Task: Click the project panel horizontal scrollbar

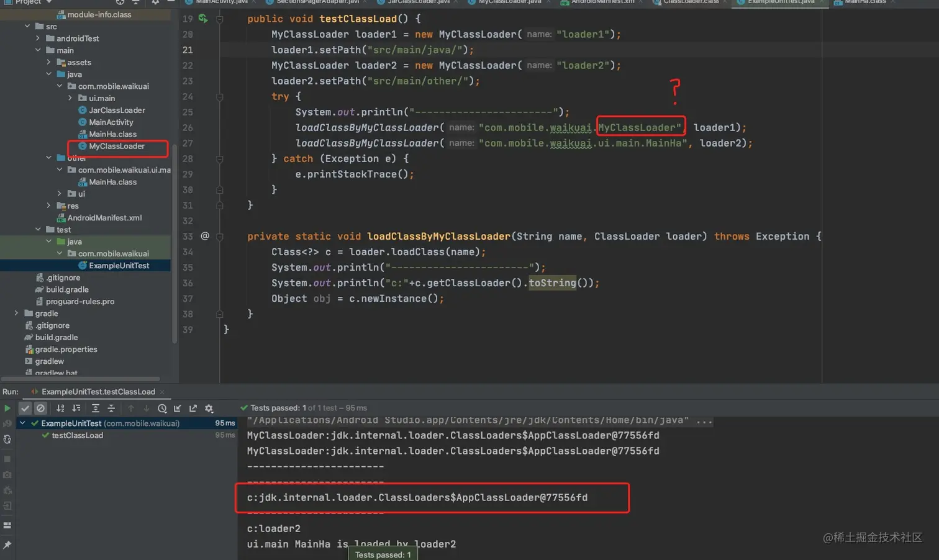Action: pyautogui.click(x=81, y=379)
